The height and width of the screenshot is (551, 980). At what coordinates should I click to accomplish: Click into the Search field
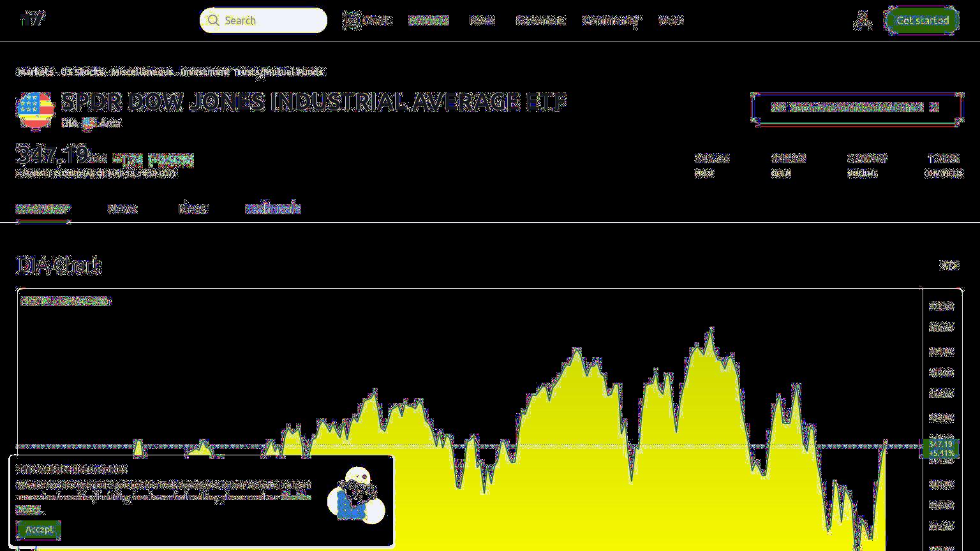(264, 20)
